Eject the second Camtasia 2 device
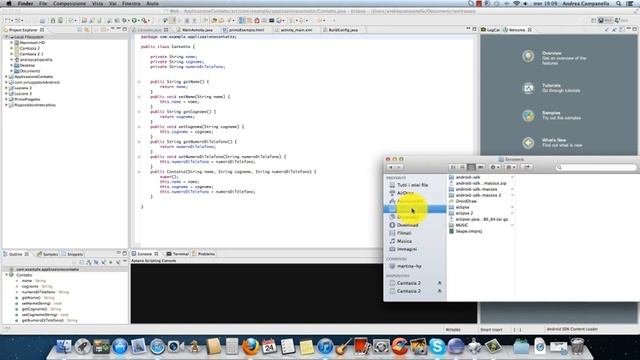This screenshot has height=360, width=640. pyautogui.click(x=440, y=291)
